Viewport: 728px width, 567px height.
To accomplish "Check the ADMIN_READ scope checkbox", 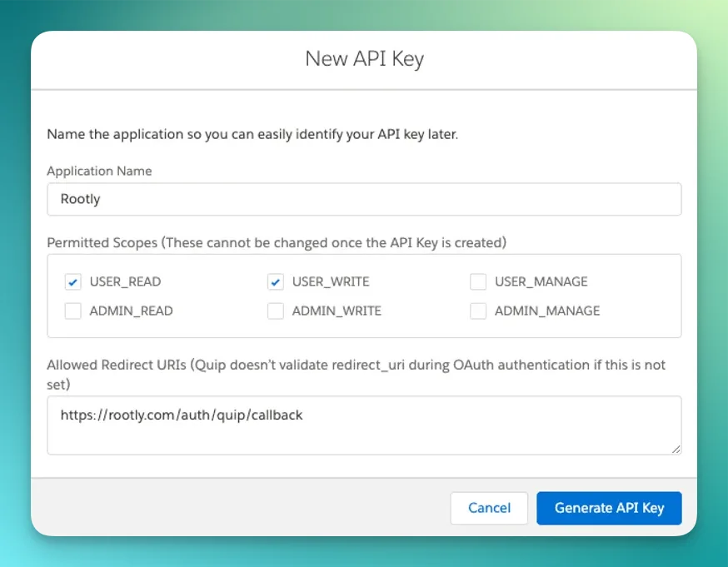I will (73, 311).
